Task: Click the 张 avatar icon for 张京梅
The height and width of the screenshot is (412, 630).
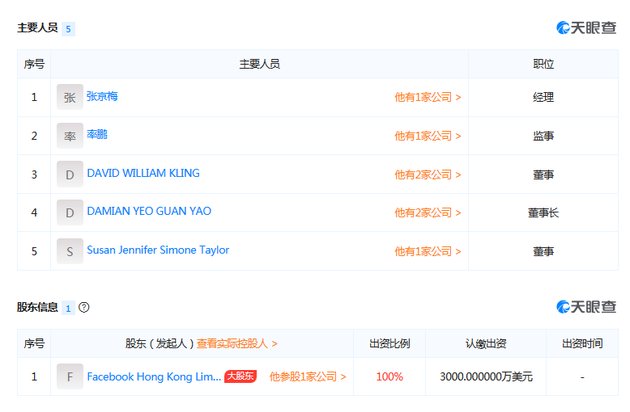Action: [70, 97]
